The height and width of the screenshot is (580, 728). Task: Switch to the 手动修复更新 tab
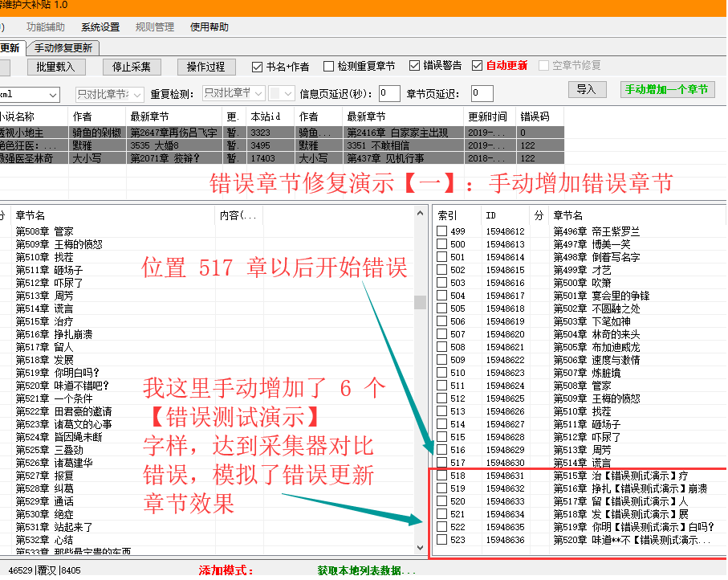(63, 47)
